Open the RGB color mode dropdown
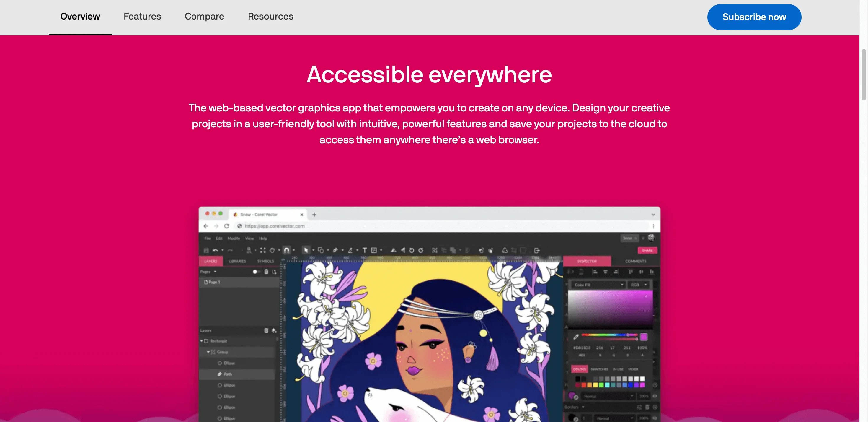Viewport: 868px width, 422px height. pos(639,285)
